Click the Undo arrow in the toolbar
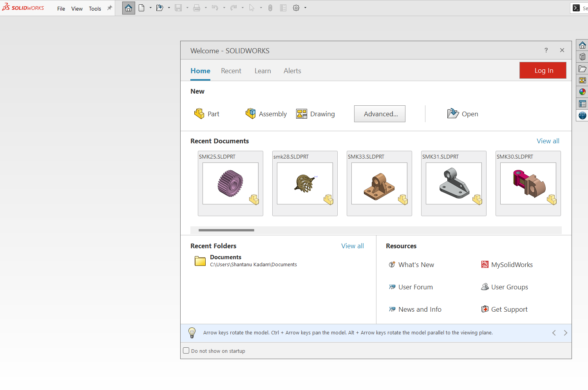The height and width of the screenshot is (390, 588). [215, 8]
